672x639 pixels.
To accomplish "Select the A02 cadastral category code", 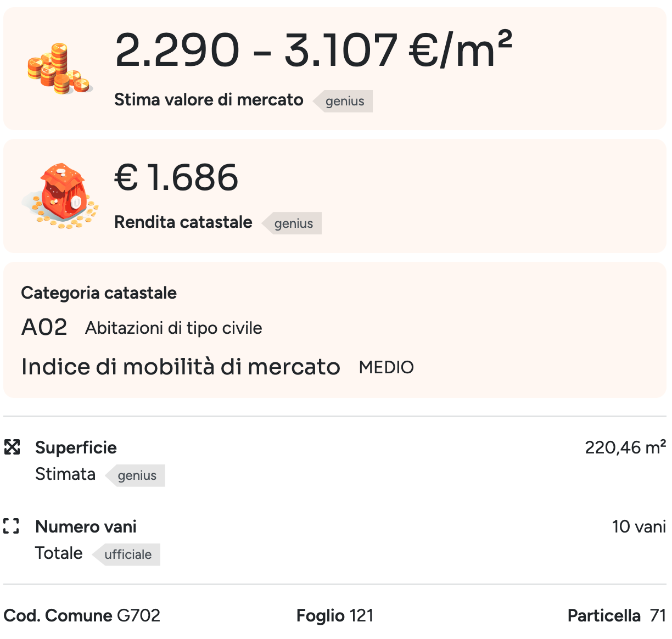I will coord(44,328).
